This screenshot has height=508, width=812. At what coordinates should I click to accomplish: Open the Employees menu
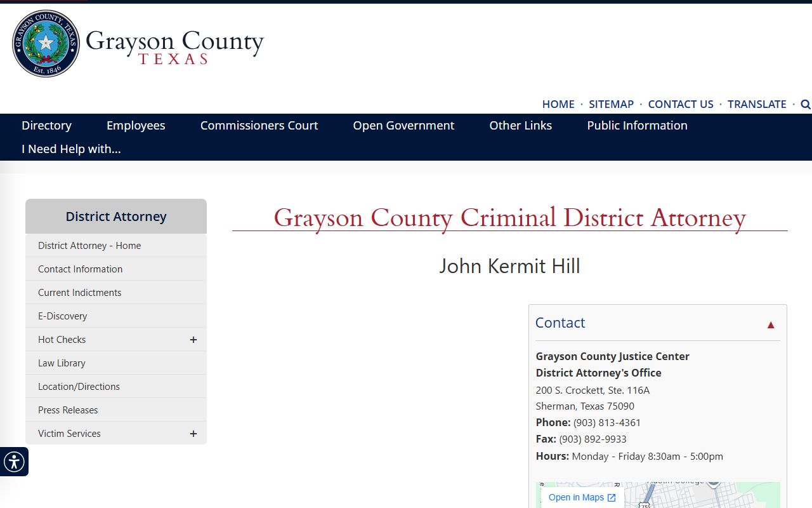point(136,125)
